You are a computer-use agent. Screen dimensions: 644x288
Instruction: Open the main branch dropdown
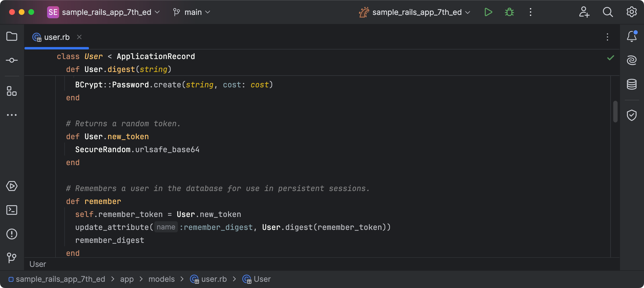pos(193,12)
